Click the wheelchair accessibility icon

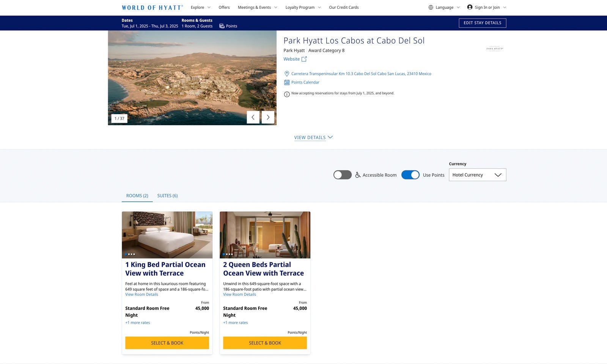click(358, 175)
